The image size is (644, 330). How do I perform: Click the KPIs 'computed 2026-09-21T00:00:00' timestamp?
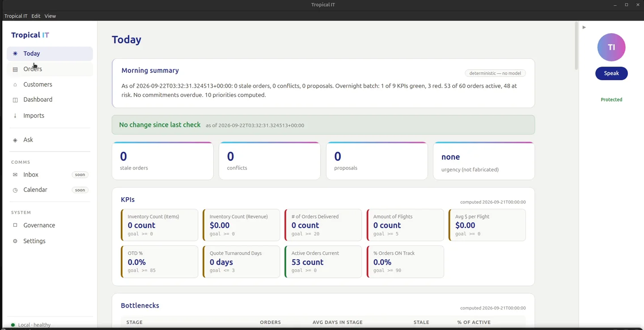[493, 202]
